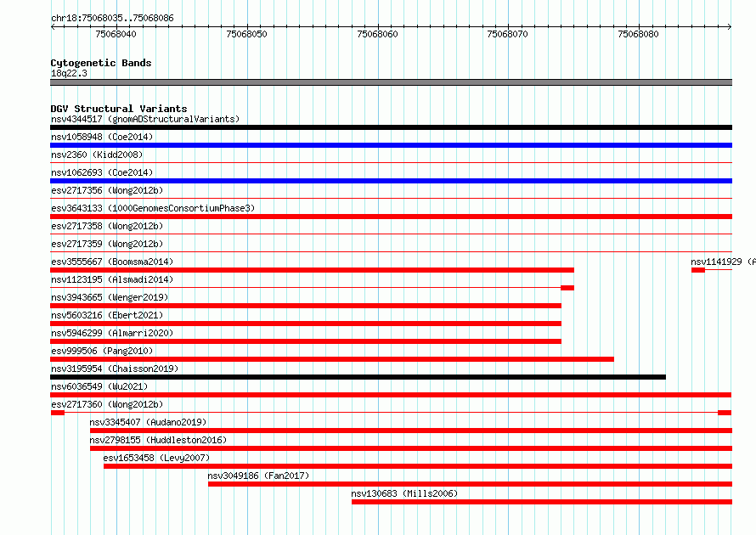This screenshot has height=535, width=756.
Task: Click the gray 18q22.3 cytogenetic band bar
Action: tap(391, 82)
